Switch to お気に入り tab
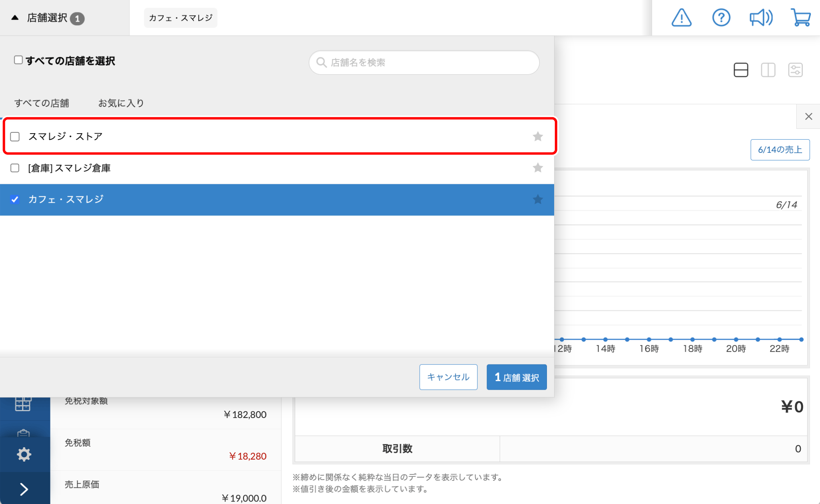820x504 pixels. click(121, 103)
